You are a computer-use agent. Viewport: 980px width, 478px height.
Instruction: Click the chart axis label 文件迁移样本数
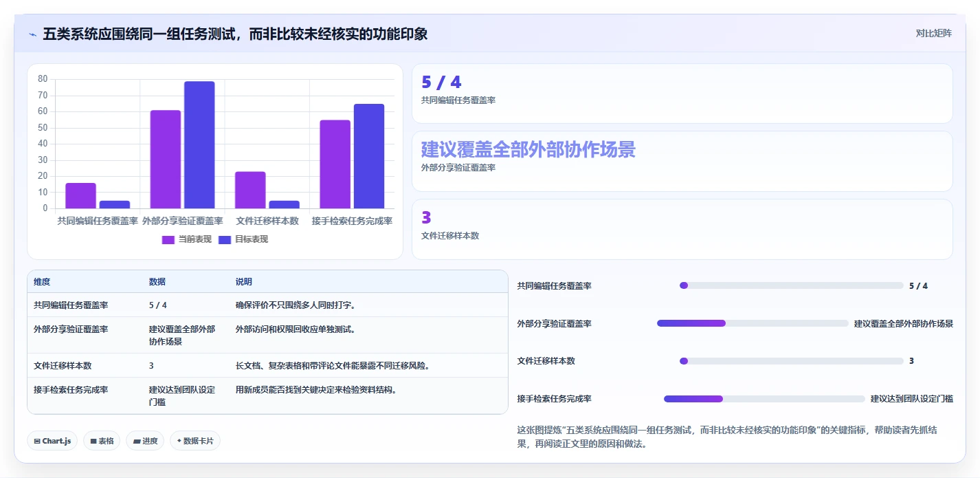(267, 221)
